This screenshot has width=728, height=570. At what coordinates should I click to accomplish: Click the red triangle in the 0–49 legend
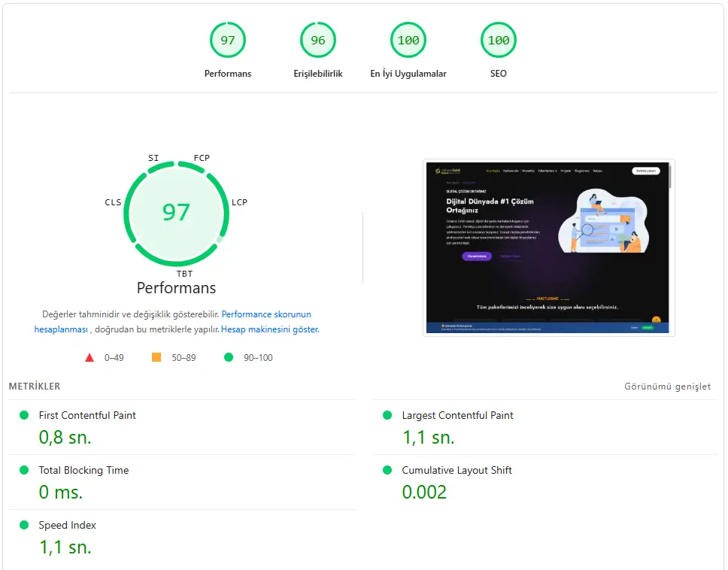click(x=89, y=357)
